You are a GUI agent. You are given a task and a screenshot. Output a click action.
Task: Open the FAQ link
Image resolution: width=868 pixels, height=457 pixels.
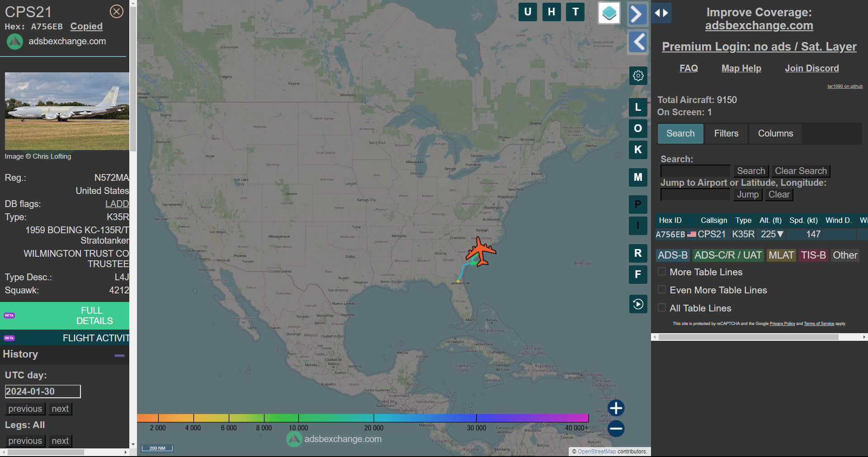[x=689, y=68]
